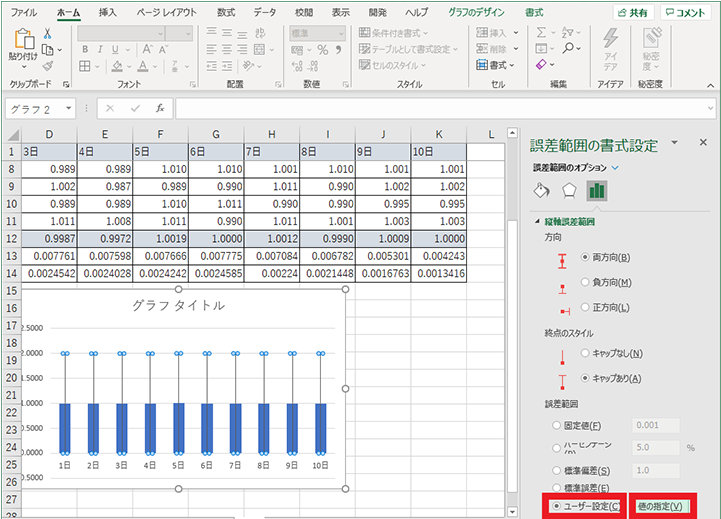Screen dimensions: 721x519
Task: Click the Insert Function fx icon
Action: [x=160, y=108]
